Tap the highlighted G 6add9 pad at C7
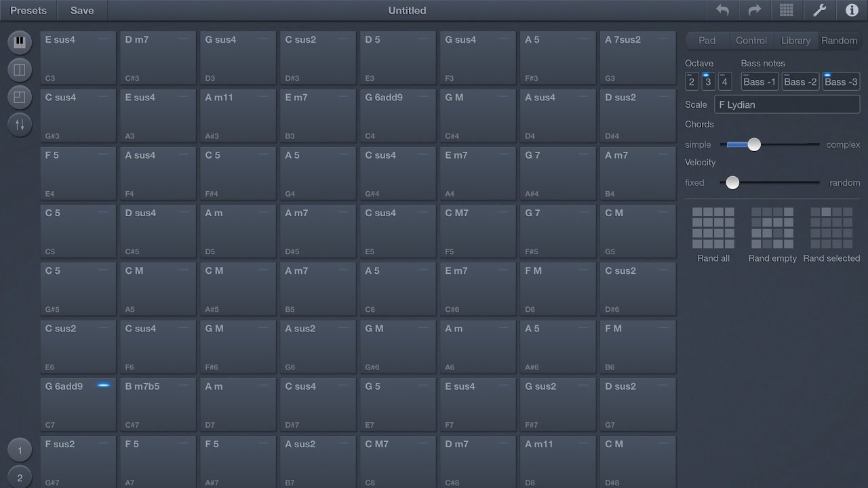The image size is (868, 488). click(x=78, y=405)
